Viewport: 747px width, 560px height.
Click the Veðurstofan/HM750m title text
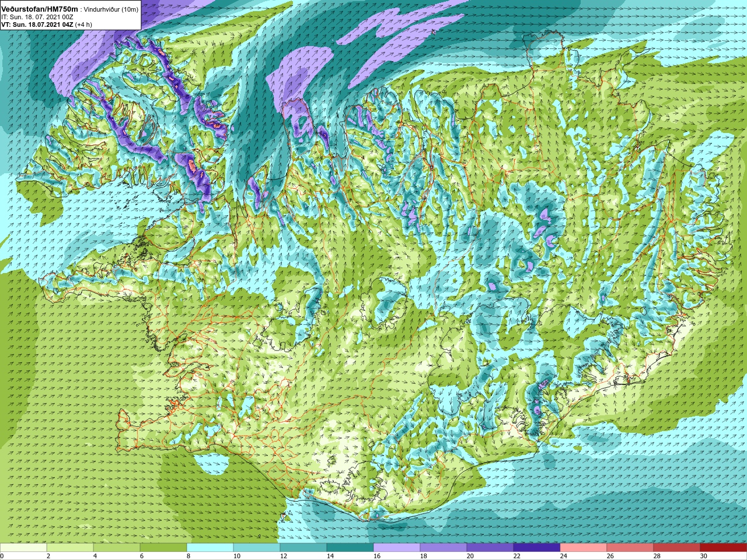click(x=40, y=9)
